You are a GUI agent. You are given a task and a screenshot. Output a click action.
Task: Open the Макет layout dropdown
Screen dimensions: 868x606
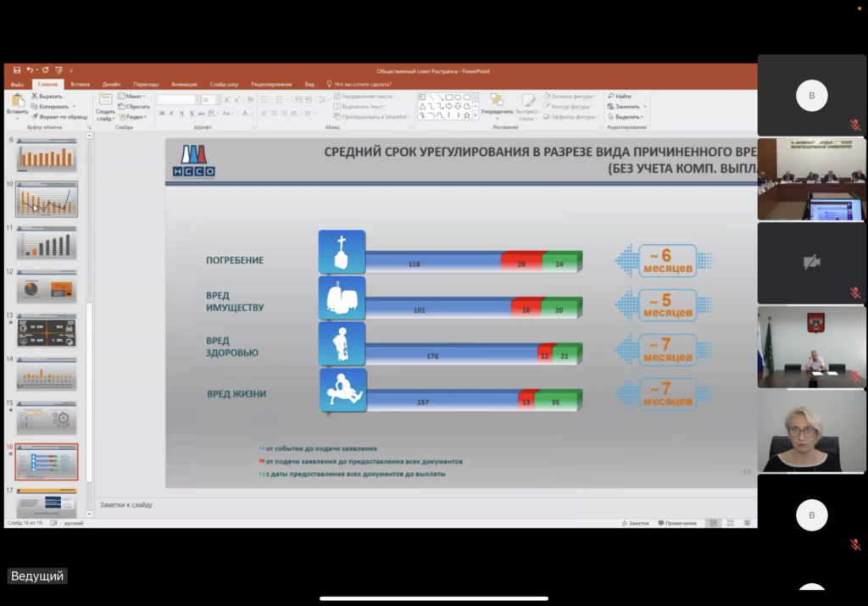pos(131,97)
